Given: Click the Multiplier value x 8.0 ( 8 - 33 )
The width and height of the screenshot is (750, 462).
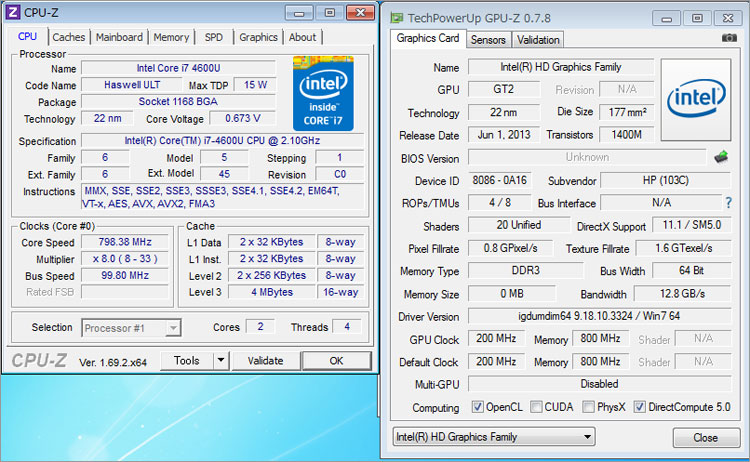Looking at the screenshot, I should pyautogui.click(x=124, y=259).
